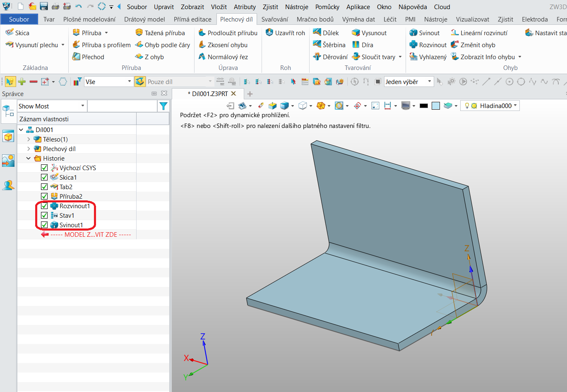The width and height of the screenshot is (567, 392).
Task: Switch to the Svařování ribbon tab
Action: tap(275, 19)
